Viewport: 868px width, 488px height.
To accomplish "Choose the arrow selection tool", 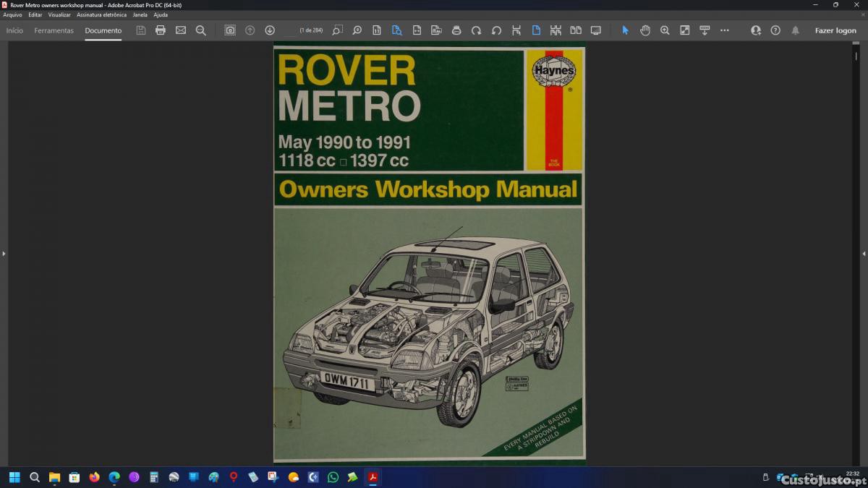I will [x=626, y=30].
